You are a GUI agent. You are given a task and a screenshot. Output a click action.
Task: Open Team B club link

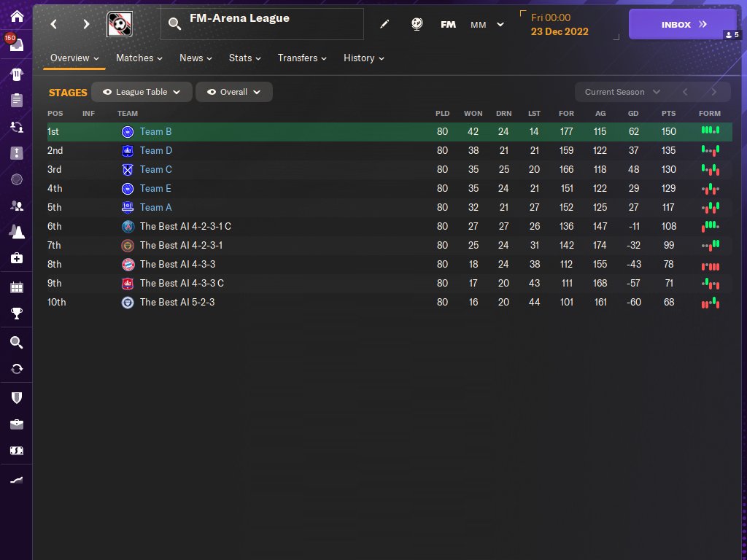[156, 131]
